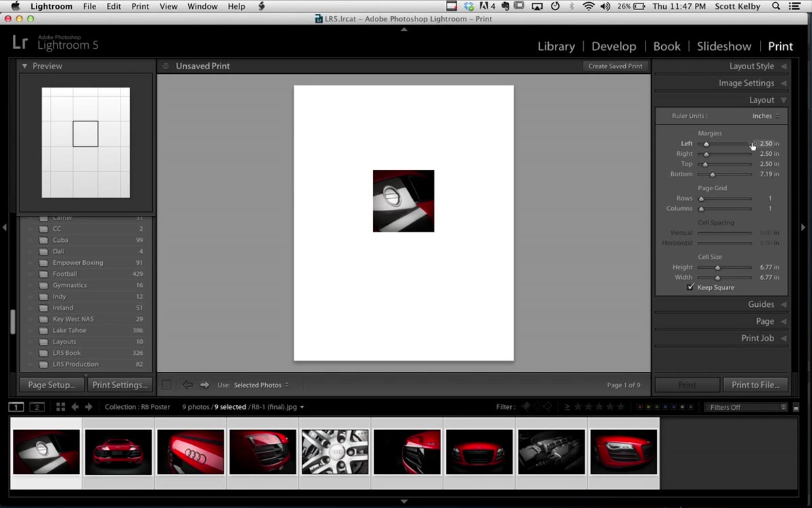Filter by yellow color label
This screenshot has height=508, width=812.
point(650,407)
